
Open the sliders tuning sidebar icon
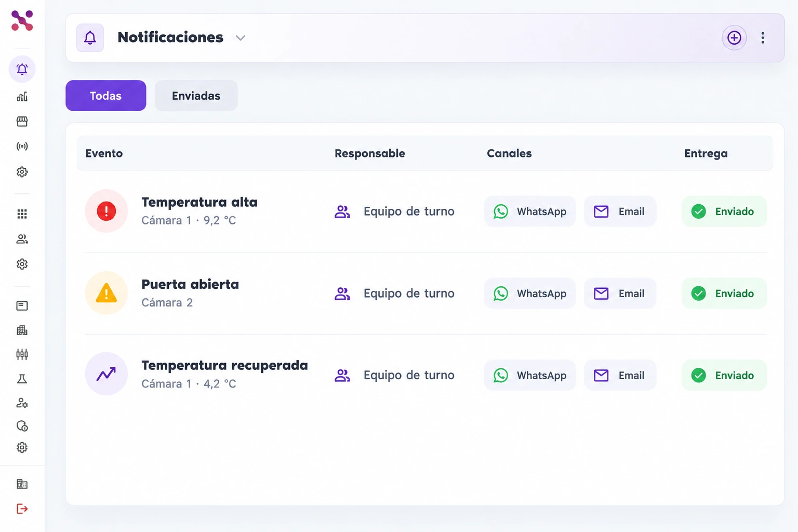click(x=22, y=354)
